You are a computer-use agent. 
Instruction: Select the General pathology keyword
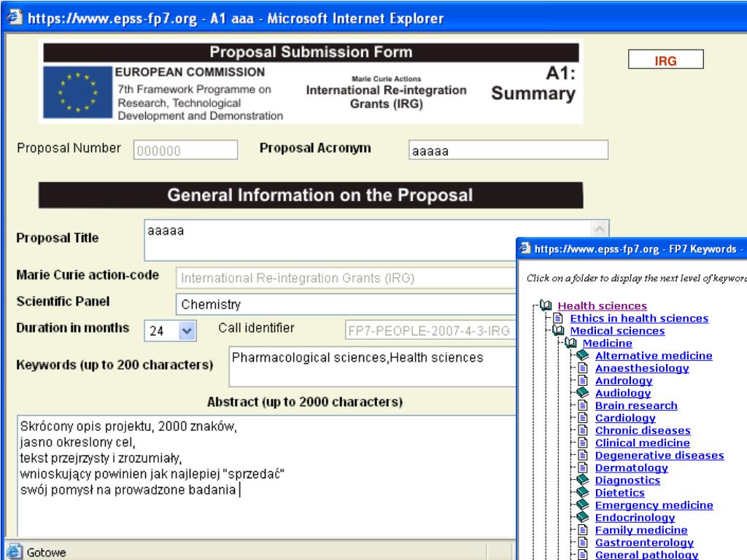point(646,555)
